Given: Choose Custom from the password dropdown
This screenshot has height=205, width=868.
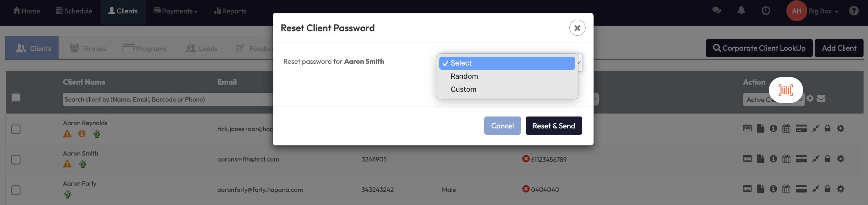Looking at the screenshot, I should tap(463, 89).
